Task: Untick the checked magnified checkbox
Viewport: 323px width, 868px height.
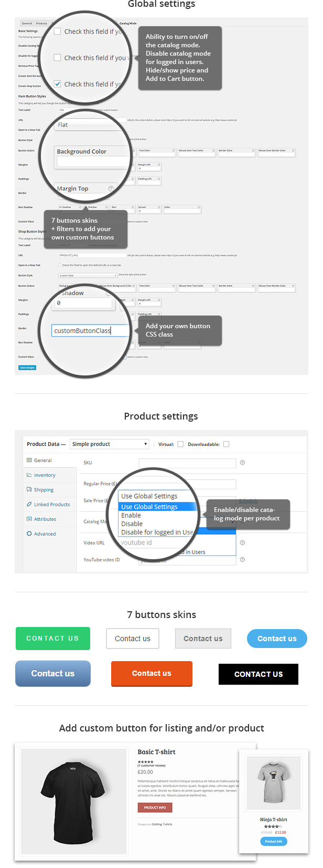Action: [58, 84]
